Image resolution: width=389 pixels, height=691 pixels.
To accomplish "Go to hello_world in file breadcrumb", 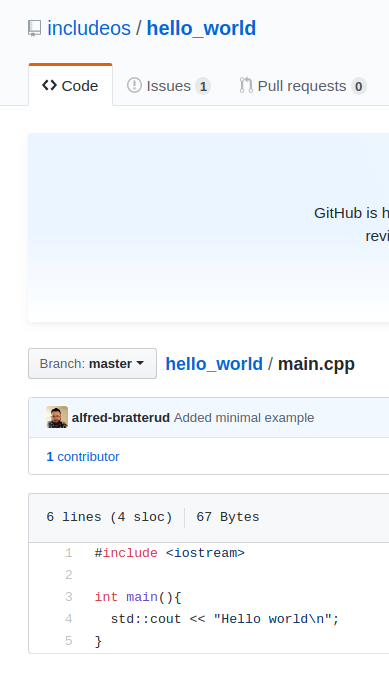I will tap(214, 364).
